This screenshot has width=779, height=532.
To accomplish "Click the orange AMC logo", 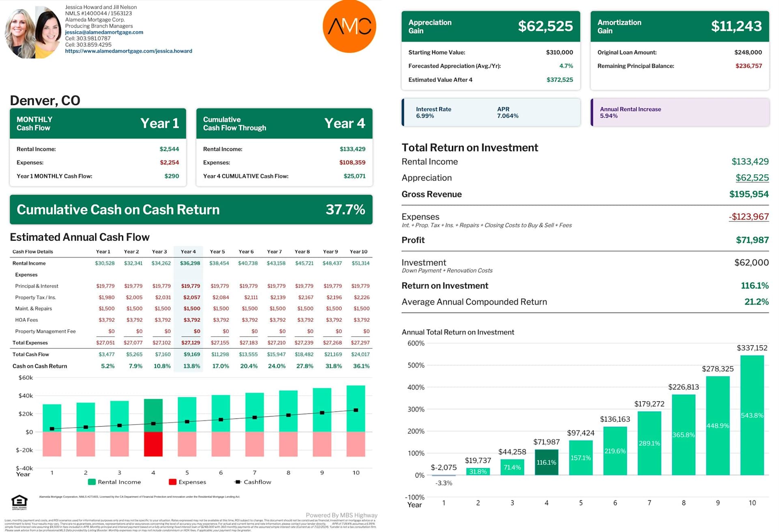I will tap(349, 26).
